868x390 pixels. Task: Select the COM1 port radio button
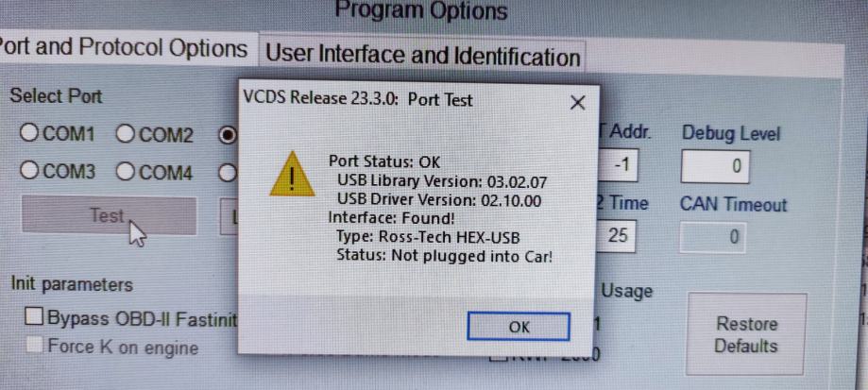[x=58, y=134]
